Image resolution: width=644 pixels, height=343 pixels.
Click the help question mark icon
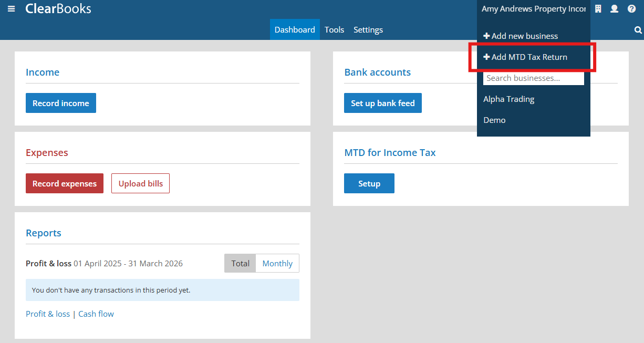pos(631,8)
